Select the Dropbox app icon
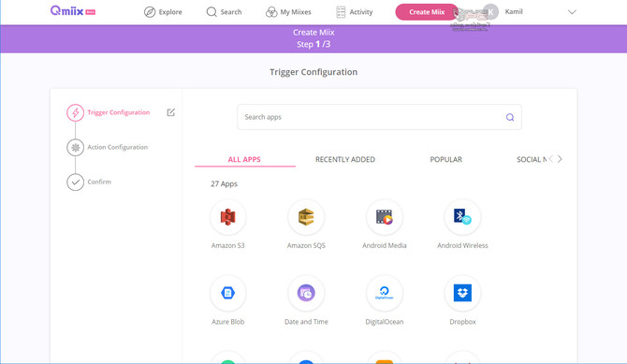 tap(462, 293)
